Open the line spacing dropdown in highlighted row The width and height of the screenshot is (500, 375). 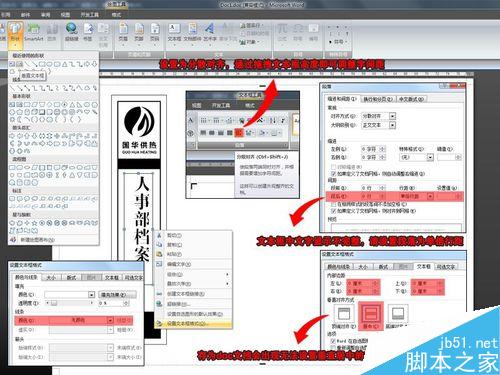pos(430,196)
